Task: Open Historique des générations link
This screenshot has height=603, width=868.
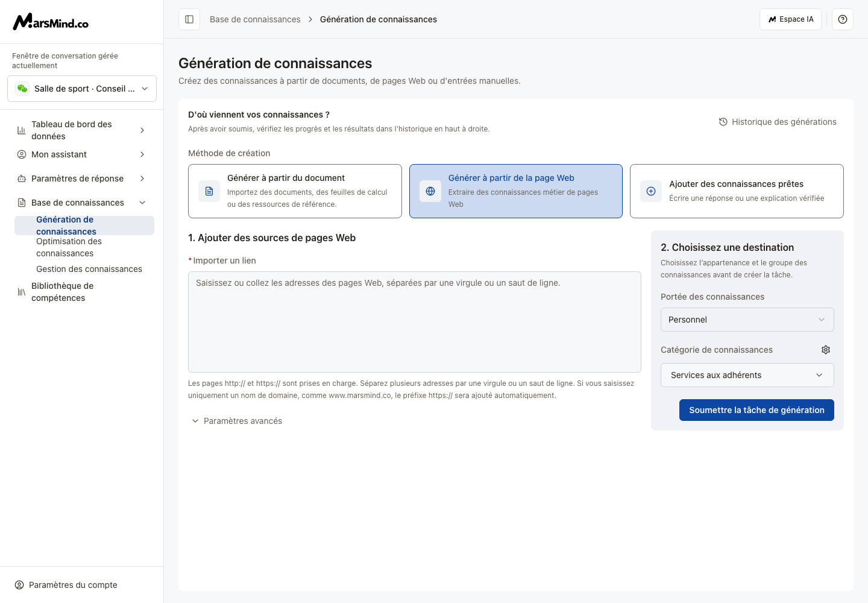Action: tap(778, 122)
